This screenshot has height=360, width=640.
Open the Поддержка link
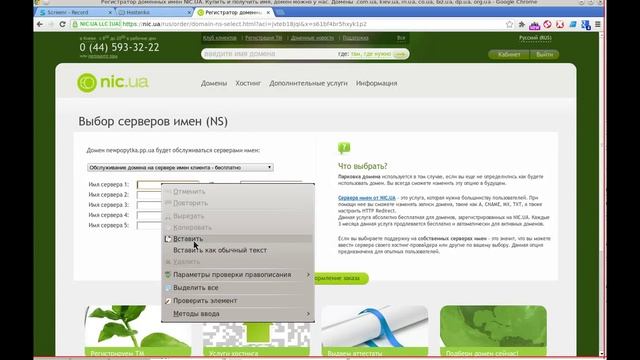point(355,38)
